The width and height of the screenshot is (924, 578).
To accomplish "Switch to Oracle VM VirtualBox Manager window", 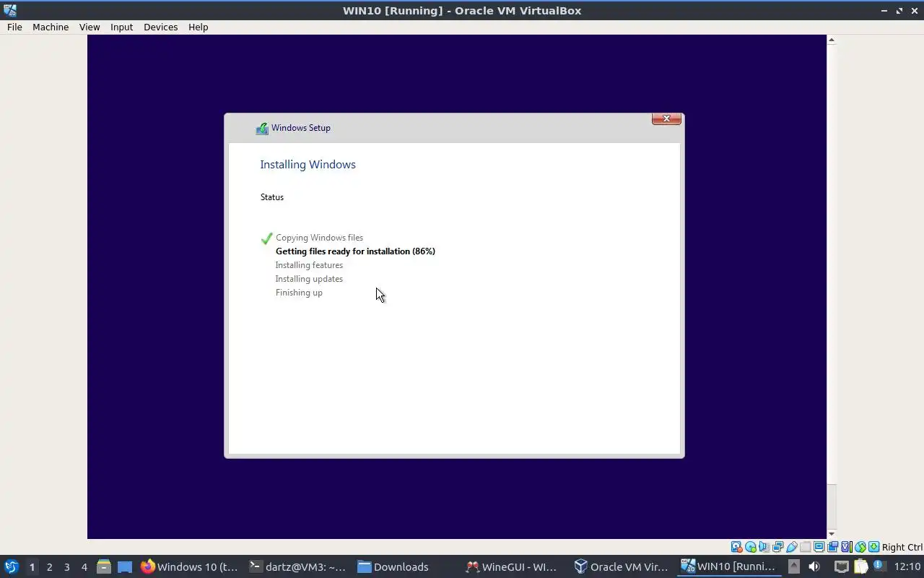I will (621, 567).
